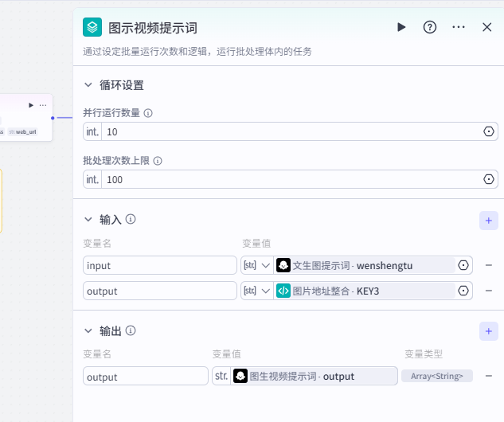Image resolution: width=504 pixels, height=422 pixels.
Task: Collapse the 输入 section
Action: point(88,219)
